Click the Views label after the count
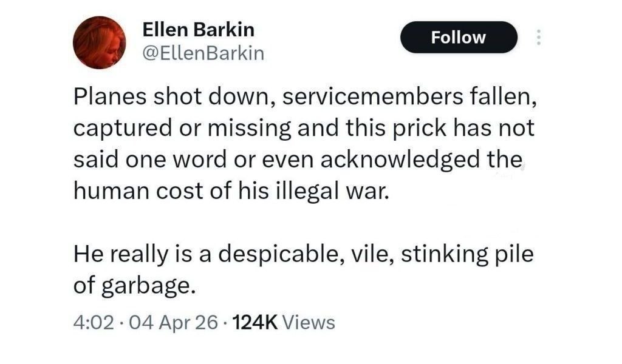 tap(309, 322)
